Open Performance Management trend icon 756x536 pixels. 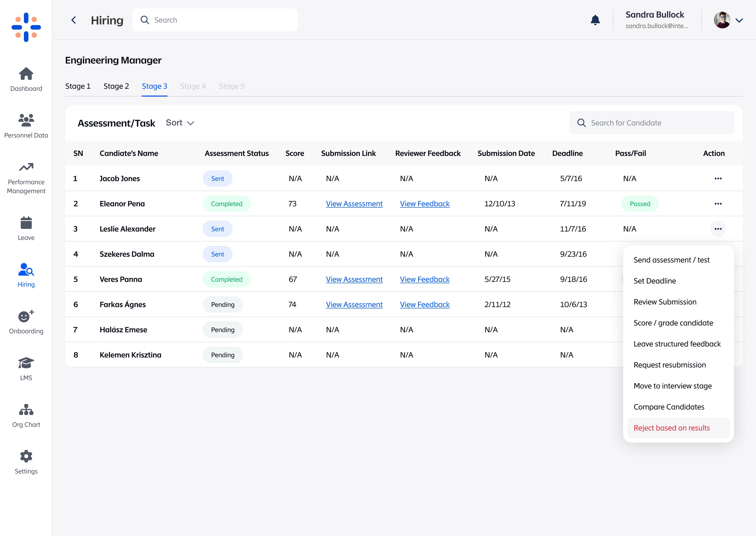pos(26,167)
